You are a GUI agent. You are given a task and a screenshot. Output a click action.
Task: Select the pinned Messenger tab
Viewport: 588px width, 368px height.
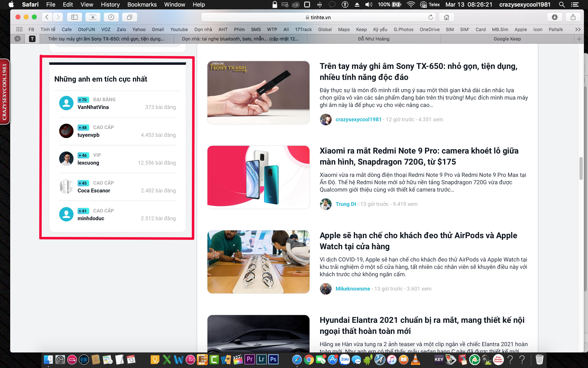pos(18,39)
